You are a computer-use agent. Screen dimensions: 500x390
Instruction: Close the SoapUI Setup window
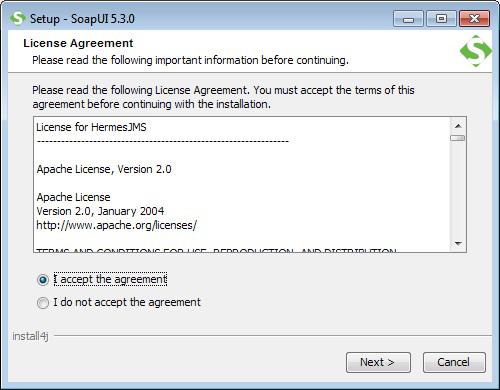(474, 18)
